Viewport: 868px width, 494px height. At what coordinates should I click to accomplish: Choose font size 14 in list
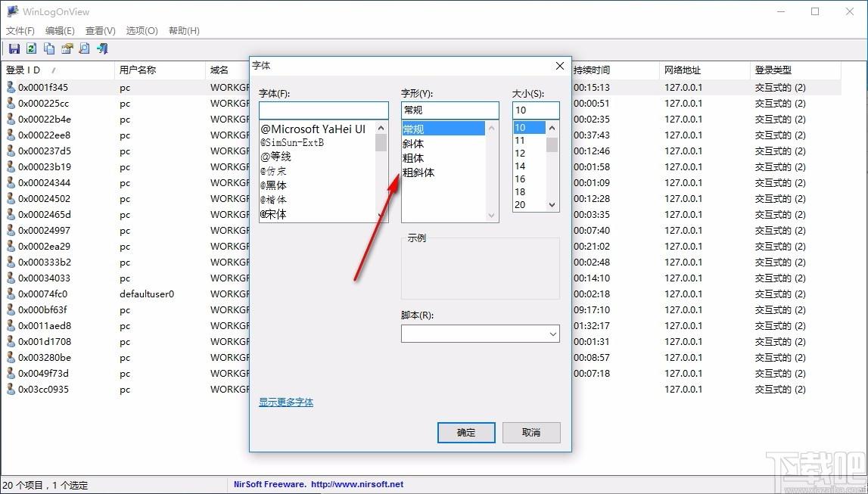pos(521,166)
